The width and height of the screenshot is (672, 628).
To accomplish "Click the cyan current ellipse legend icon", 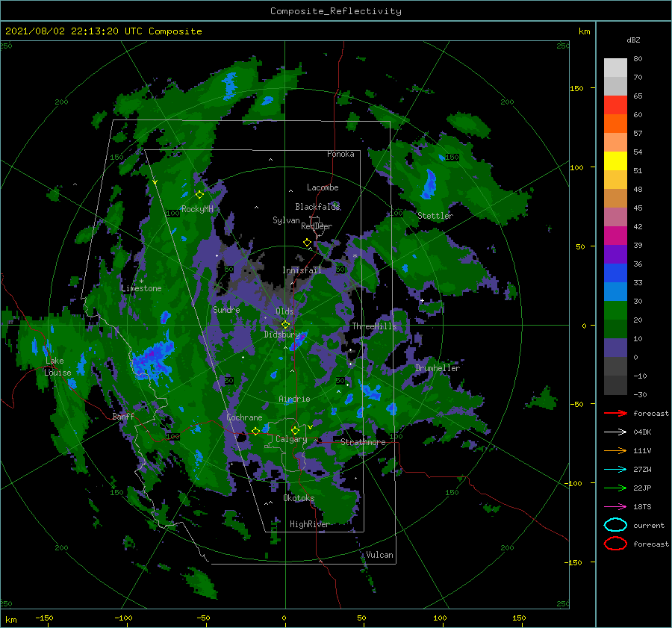I will 615,525.
